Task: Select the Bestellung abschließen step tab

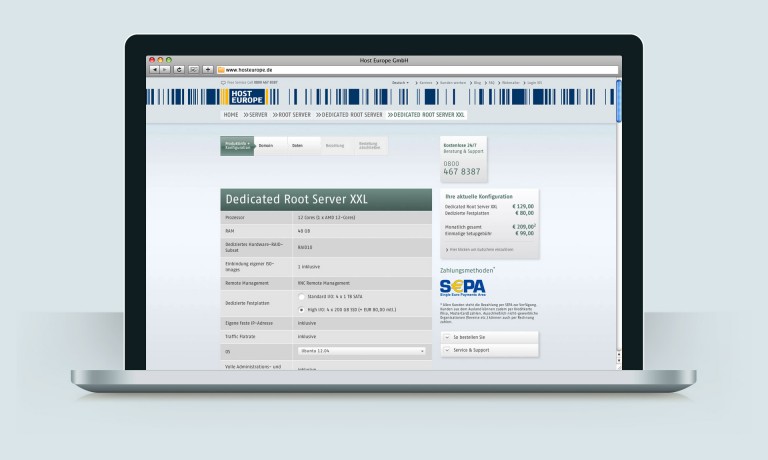Action: (x=371, y=146)
